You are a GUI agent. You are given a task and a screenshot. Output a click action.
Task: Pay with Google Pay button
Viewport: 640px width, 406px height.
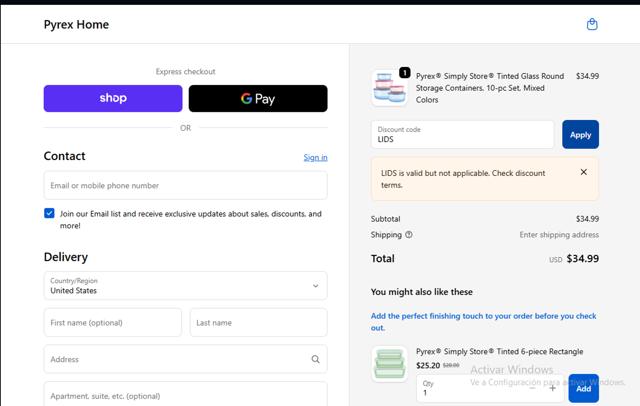(258, 98)
